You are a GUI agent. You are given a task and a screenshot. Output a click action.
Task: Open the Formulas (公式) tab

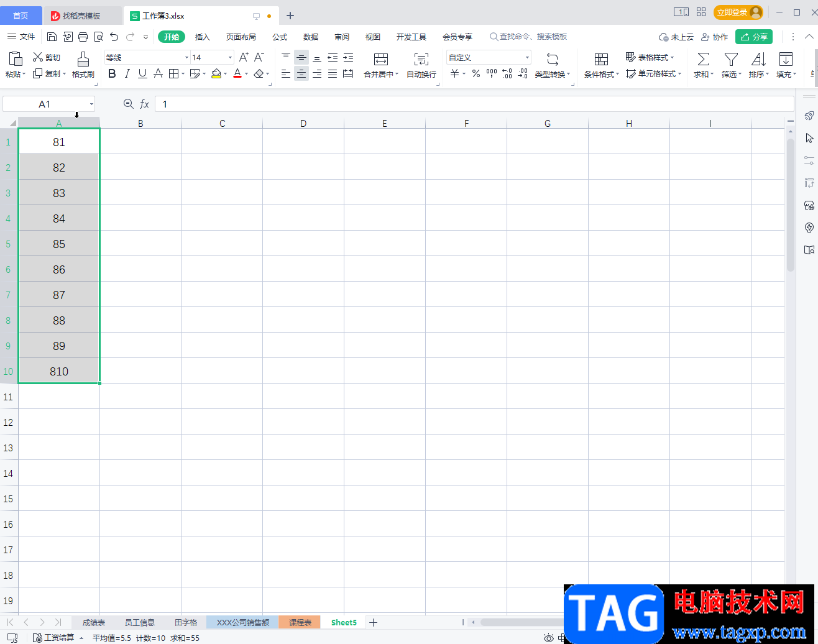(280, 37)
